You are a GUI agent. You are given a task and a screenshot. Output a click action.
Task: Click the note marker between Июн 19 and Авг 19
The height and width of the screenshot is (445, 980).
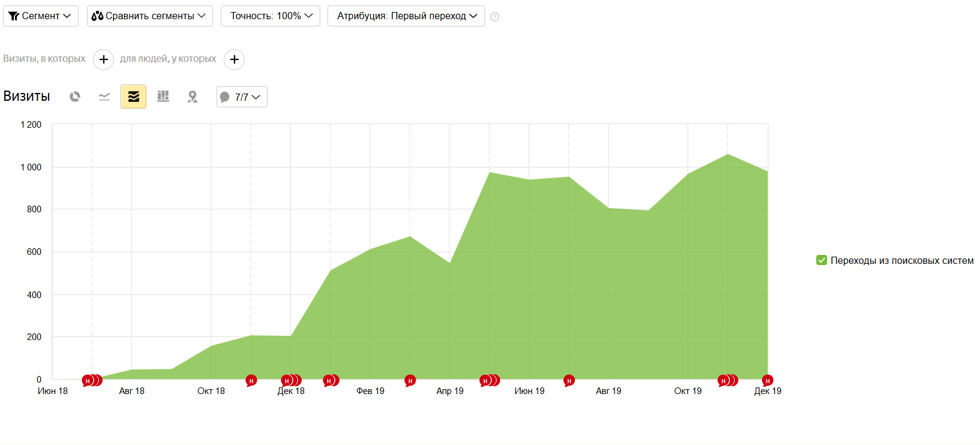tap(569, 380)
